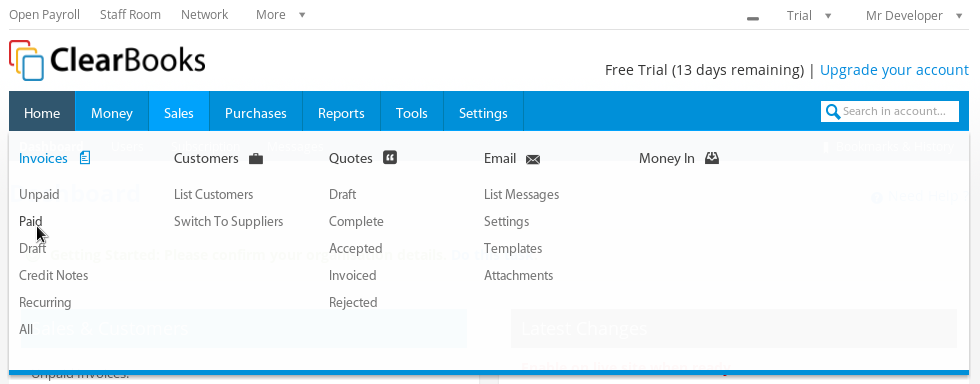Click the search magnifier icon
Viewport: 980px width, 384px height.
(832, 111)
